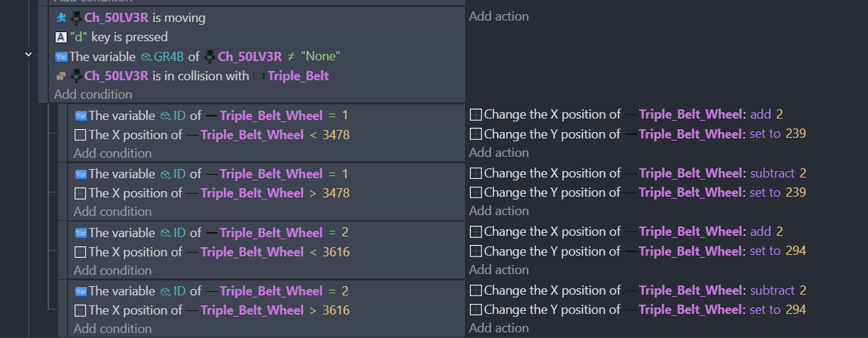Click position icon of first "set to 239" action
Screen dimensions: 868x338
pos(476,134)
